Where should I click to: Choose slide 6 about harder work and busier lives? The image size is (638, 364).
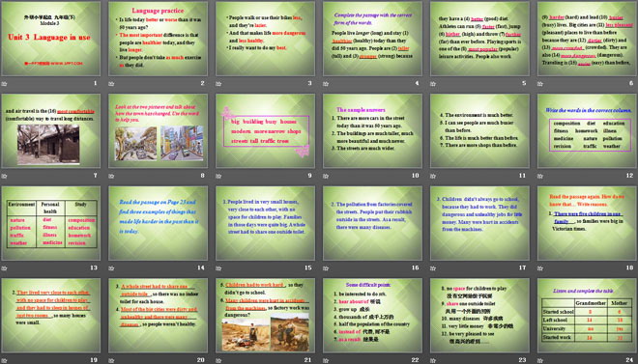pyautogui.click(x=587, y=39)
